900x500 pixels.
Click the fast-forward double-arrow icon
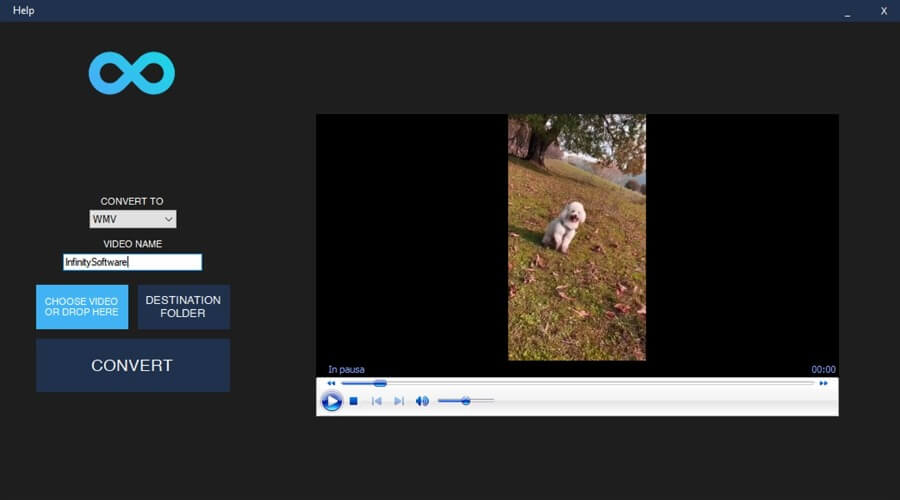823,383
